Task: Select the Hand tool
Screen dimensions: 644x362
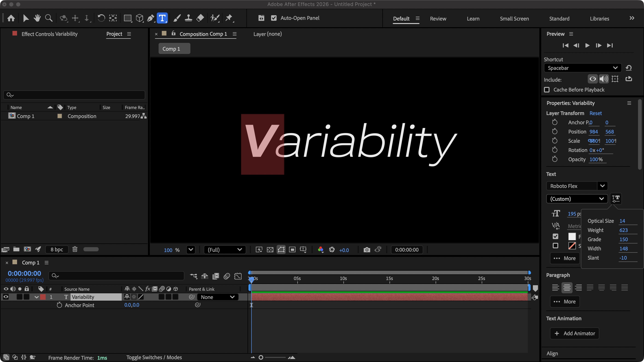Action: (x=37, y=18)
